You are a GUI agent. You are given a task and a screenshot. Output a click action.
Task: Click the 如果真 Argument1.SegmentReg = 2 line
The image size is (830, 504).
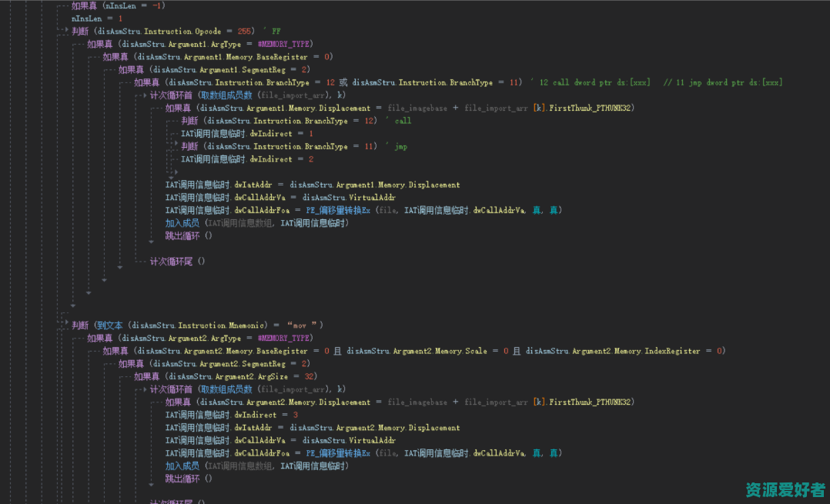pos(213,70)
